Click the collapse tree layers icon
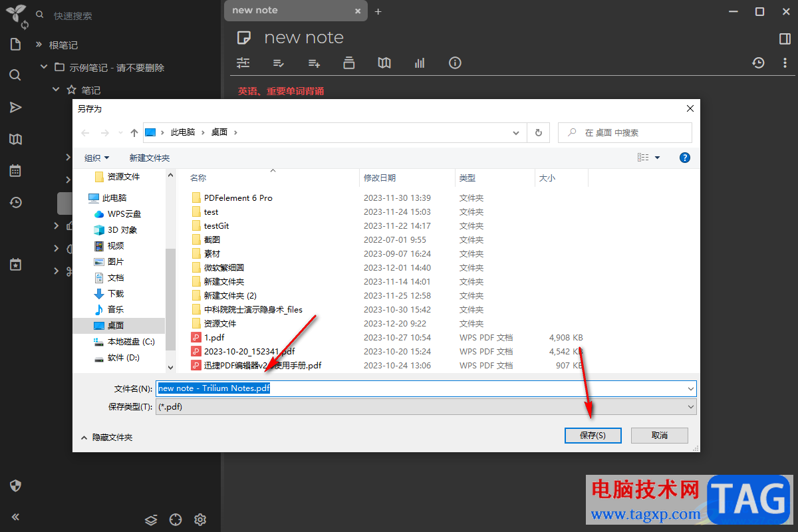This screenshot has height=532, width=798. (x=151, y=519)
